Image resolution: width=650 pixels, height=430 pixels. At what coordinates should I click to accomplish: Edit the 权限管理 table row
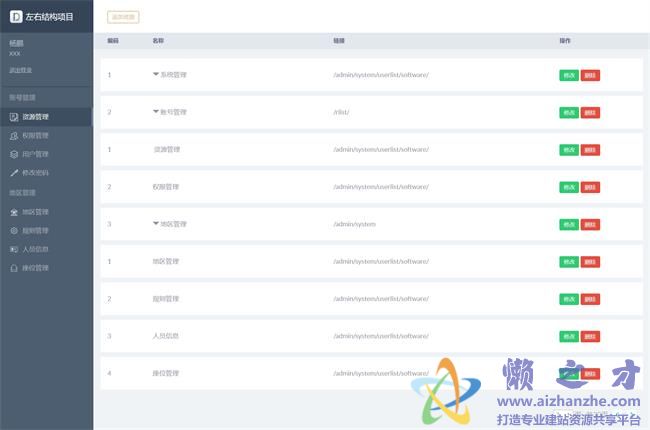pyautogui.click(x=569, y=187)
